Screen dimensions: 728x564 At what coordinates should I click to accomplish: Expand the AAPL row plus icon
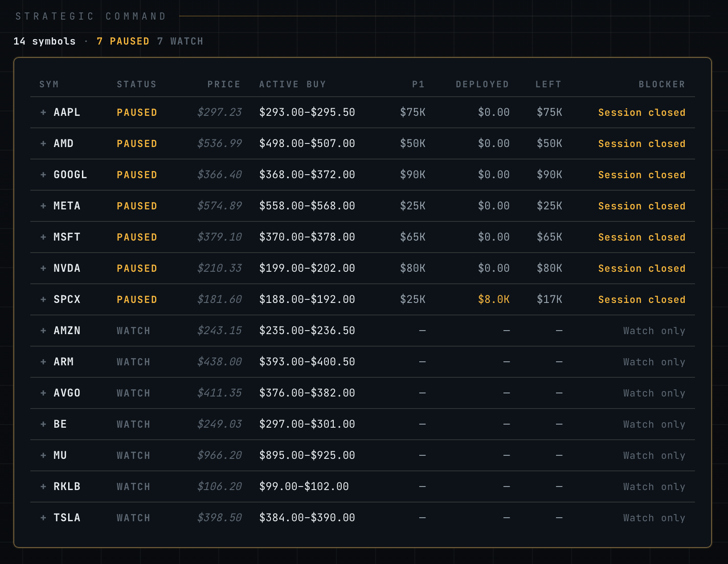[43, 112]
